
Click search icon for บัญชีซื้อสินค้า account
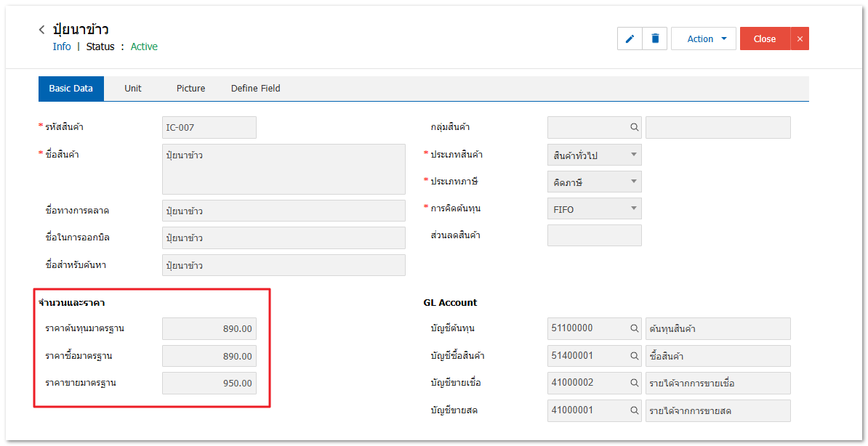[x=634, y=357]
